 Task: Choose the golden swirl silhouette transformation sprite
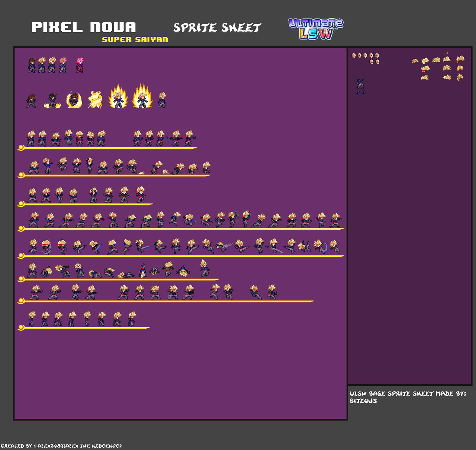pyautogui.click(x=95, y=100)
